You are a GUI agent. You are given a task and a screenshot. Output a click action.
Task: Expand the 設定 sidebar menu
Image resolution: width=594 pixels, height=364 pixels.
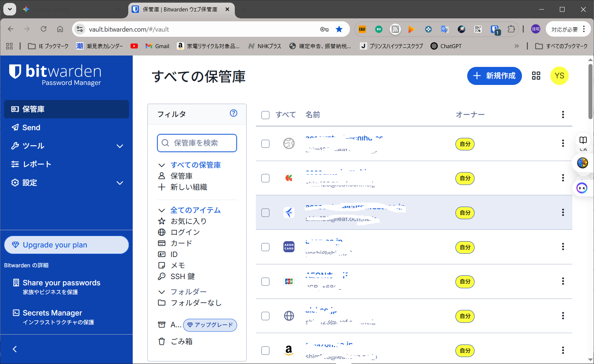click(119, 183)
